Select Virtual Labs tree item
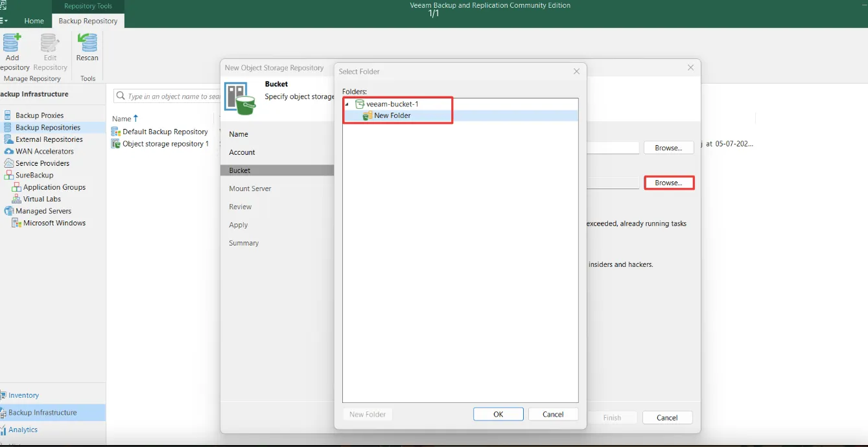The image size is (868, 447). click(x=42, y=199)
